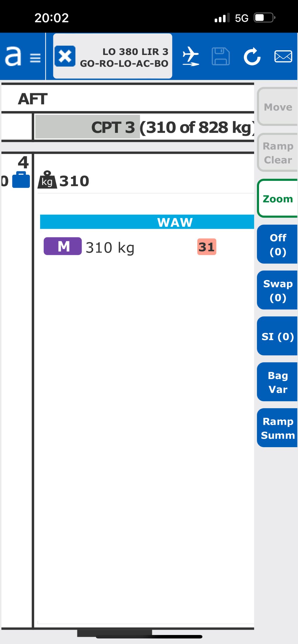Open the Off (0) list
The height and width of the screenshot is (644, 298).
click(x=277, y=244)
